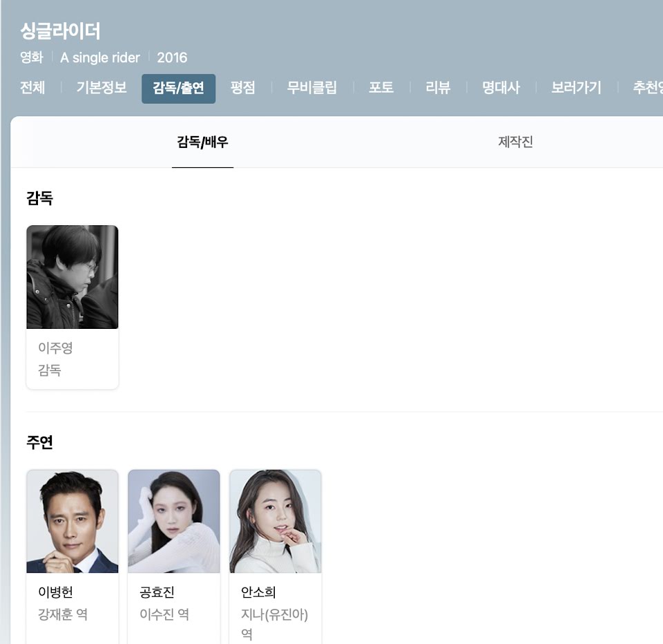663x644 pixels.
Task: Switch to the 리뷰 tab
Action: point(438,88)
